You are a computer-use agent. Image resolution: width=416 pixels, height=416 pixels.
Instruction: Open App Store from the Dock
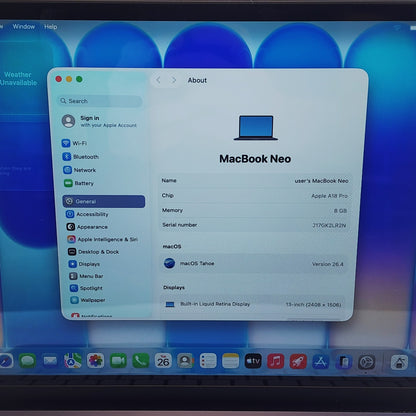[x=320, y=362]
